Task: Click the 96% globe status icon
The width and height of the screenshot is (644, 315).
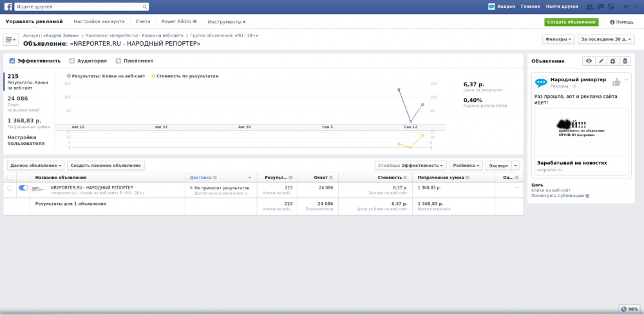Action: pos(624,309)
